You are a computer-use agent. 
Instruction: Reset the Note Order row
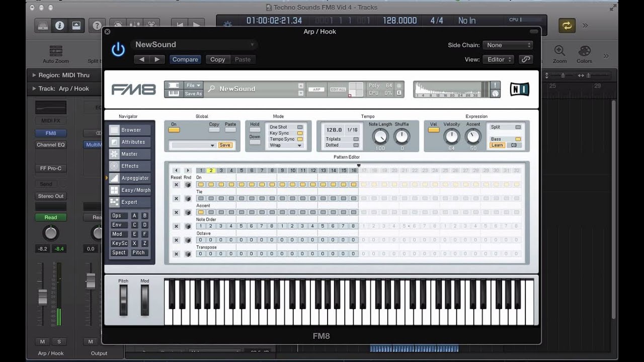tap(176, 226)
